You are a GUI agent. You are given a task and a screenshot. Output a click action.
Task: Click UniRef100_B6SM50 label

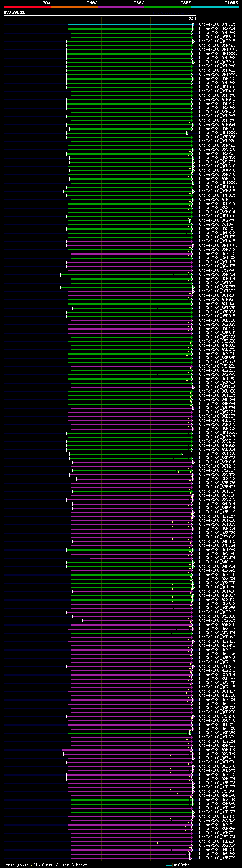click(x=217, y=821)
